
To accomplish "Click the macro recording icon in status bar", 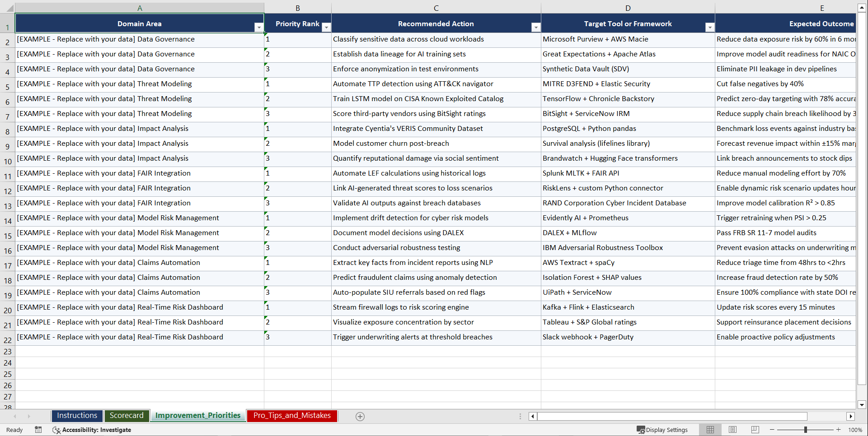I will (38, 430).
